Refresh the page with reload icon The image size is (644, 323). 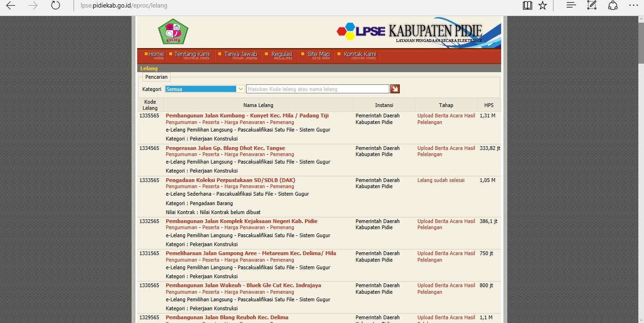click(x=56, y=6)
